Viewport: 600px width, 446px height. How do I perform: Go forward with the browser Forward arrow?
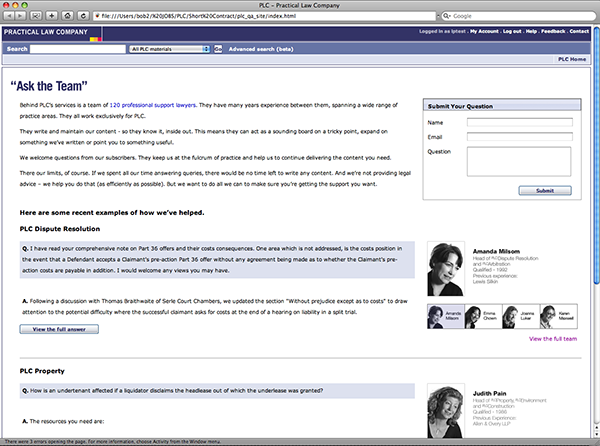tap(20, 16)
